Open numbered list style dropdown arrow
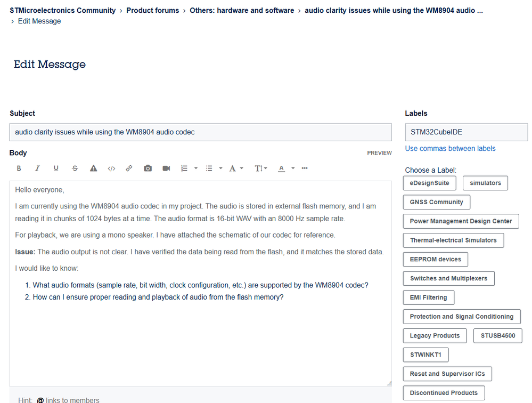The image size is (532, 403). (196, 168)
